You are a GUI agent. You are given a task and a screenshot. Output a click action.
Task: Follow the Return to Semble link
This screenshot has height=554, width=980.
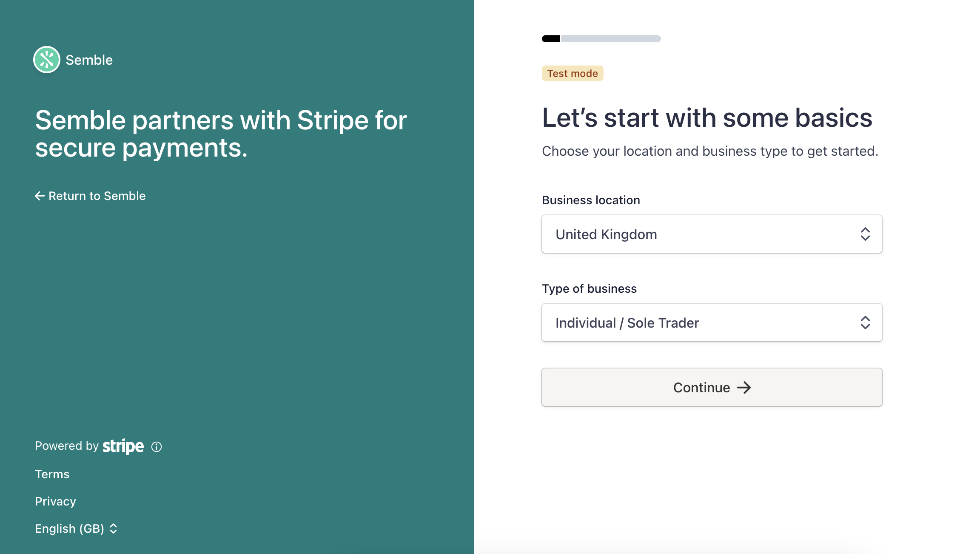(x=97, y=196)
